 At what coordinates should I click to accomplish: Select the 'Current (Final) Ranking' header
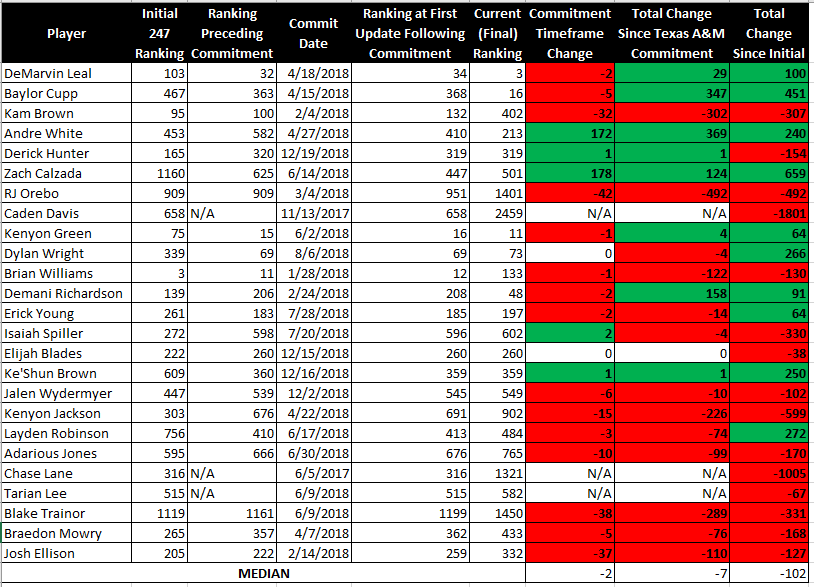point(497,33)
